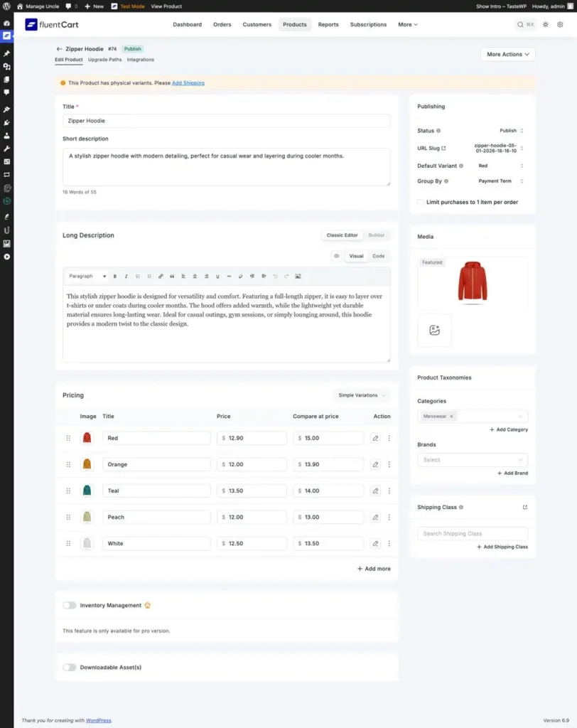Click the back arrow beside Zipper Hoodie
The width and height of the screenshot is (577, 728).
60,49
